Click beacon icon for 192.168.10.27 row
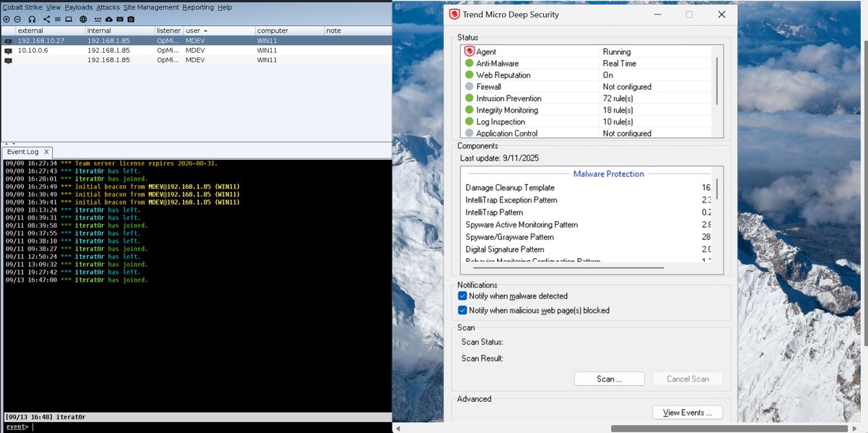 pos(8,41)
